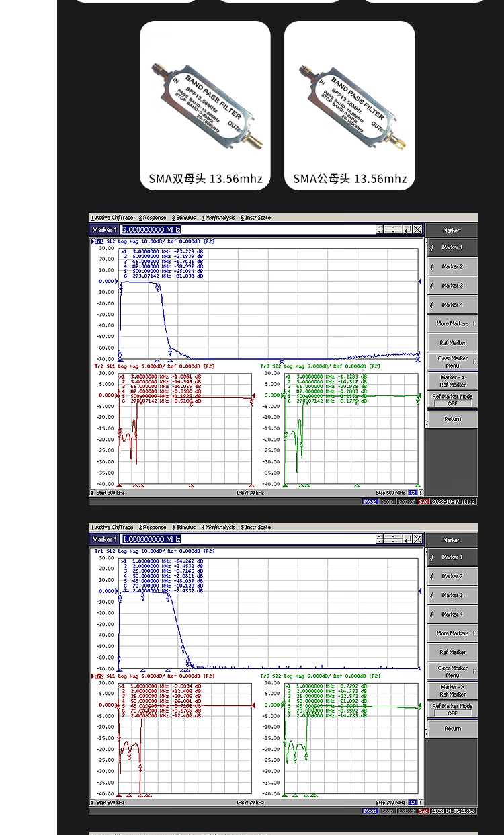Expand More Markers submenu in 2022-10-17 analyzer
Viewport: 504px width, 835px height.
pos(452,323)
